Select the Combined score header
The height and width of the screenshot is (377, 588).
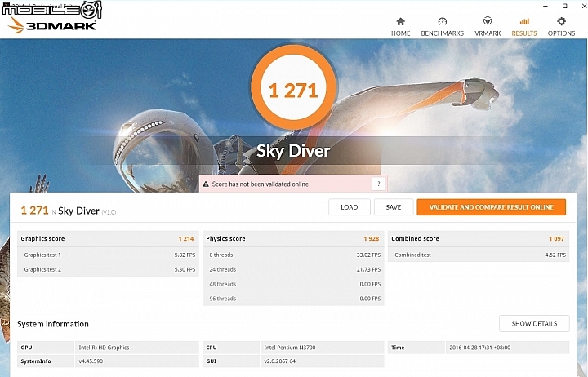(x=479, y=239)
